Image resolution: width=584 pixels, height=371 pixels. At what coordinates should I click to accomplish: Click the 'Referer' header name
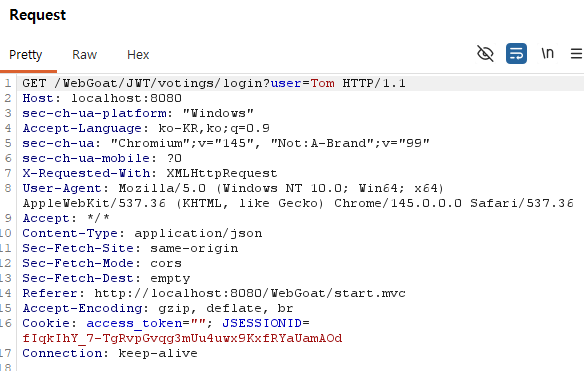pos(50,293)
